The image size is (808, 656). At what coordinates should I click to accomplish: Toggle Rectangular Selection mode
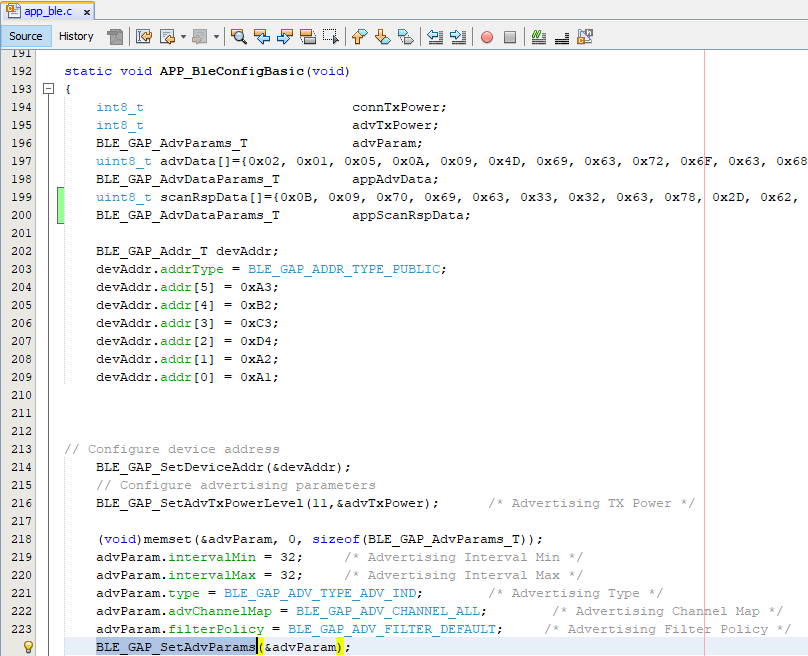(x=331, y=37)
